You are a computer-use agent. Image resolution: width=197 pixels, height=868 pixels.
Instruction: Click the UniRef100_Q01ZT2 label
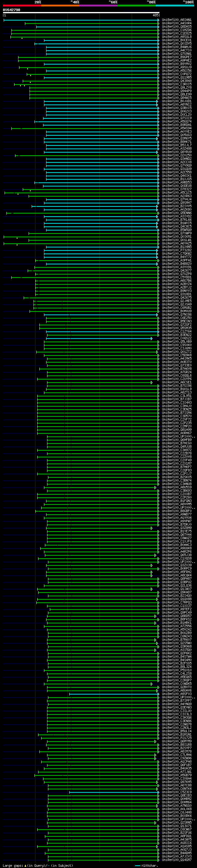coord(176,352)
